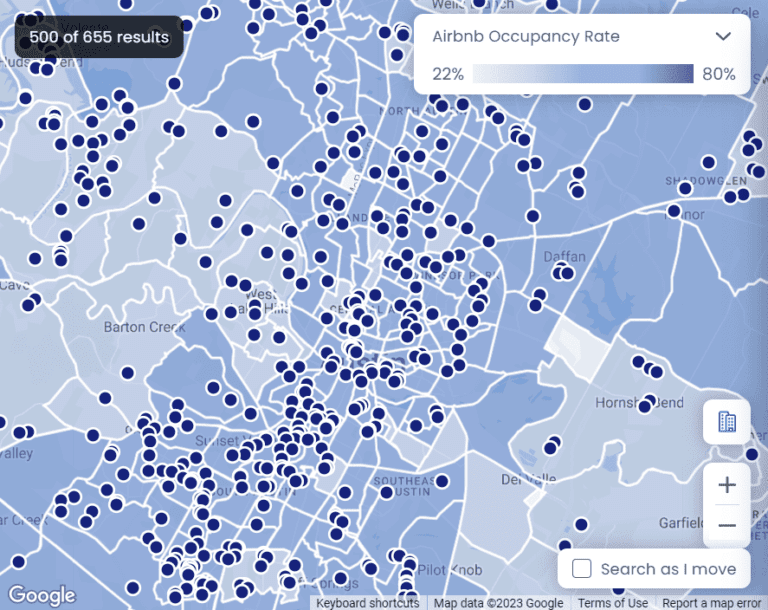Click the Google logo on the map
The height and width of the screenshot is (610, 768).
click(42, 595)
